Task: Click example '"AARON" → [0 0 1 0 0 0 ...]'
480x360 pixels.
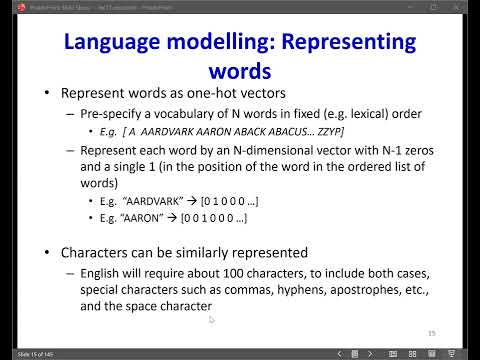Action: 183,218
